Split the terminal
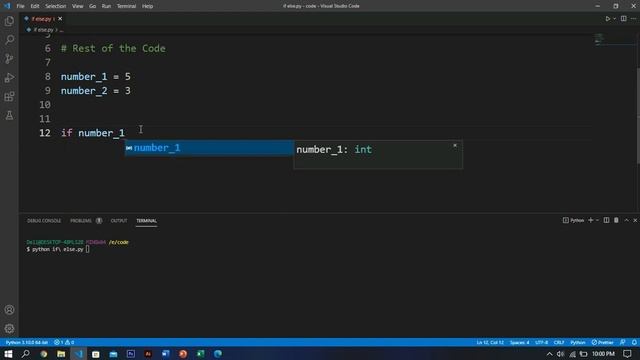The width and height of the screenshot is (640, 360). click(x=607, y=220)
